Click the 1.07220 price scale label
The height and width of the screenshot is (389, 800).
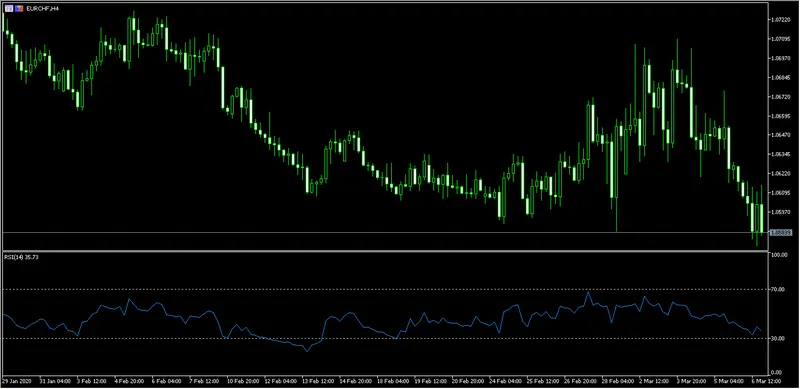click(x=781, y=19)
